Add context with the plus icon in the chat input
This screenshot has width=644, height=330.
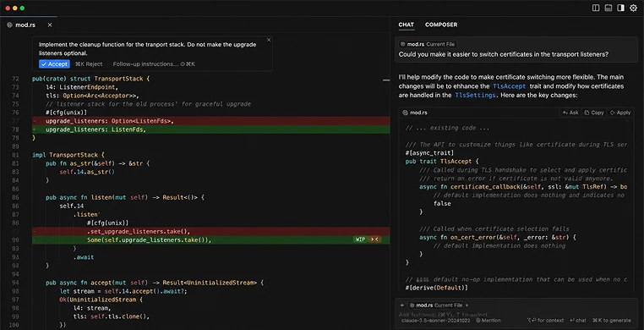point(467,305)
